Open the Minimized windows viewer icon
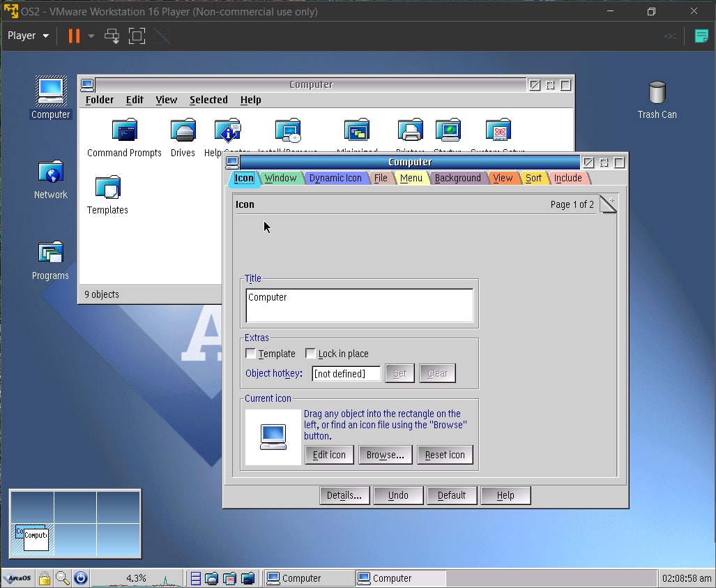 pyautogui.click(x=357, y=130)
